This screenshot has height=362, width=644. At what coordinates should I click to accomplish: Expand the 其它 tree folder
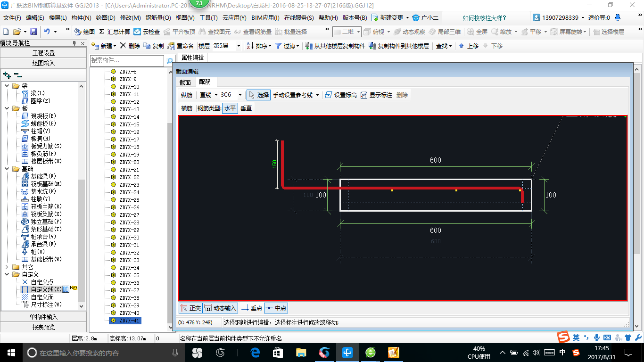(x=7, y=267)
